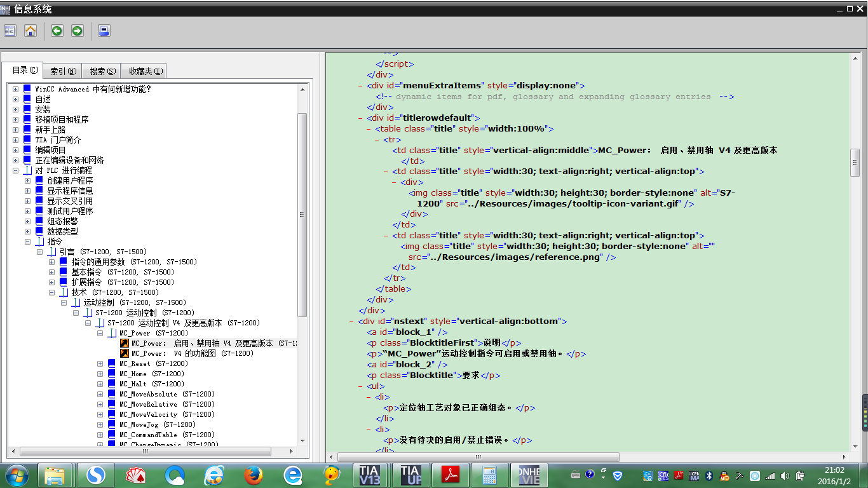Select the TIA 门户简介 tree entry
The image size is (868, 488).
coord(58,140)
